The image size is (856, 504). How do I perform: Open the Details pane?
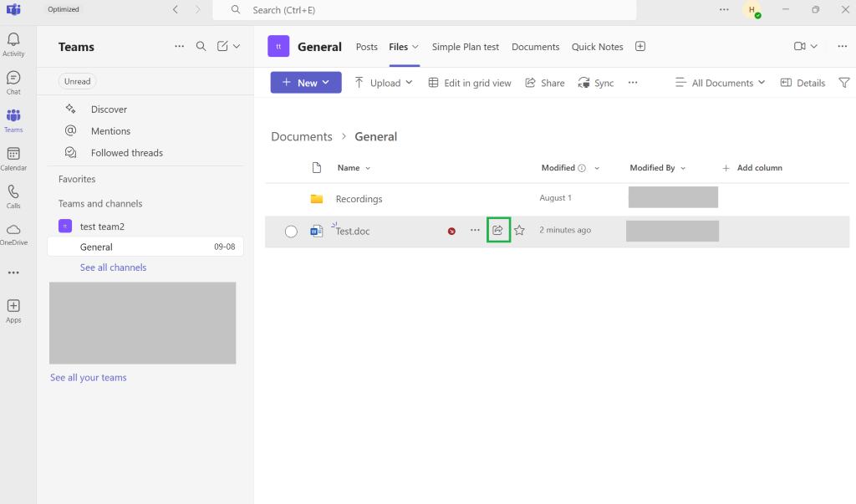(802, 83)
